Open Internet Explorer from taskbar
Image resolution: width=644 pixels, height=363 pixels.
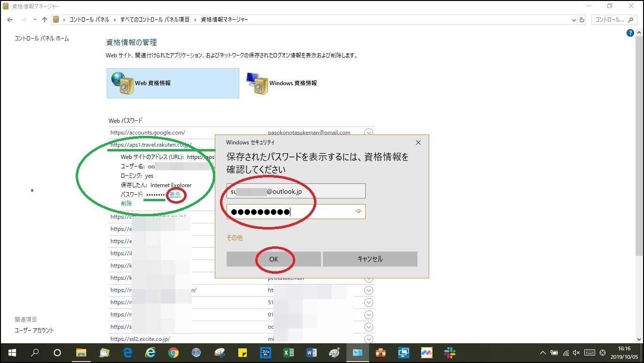tap(150, 353)
